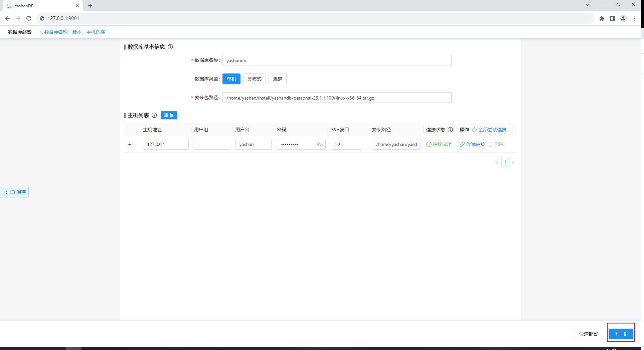The width and height of the screenshot is (644, 350).
Task: Click the drag handle dots beside 保存
Action: [6, 192]
